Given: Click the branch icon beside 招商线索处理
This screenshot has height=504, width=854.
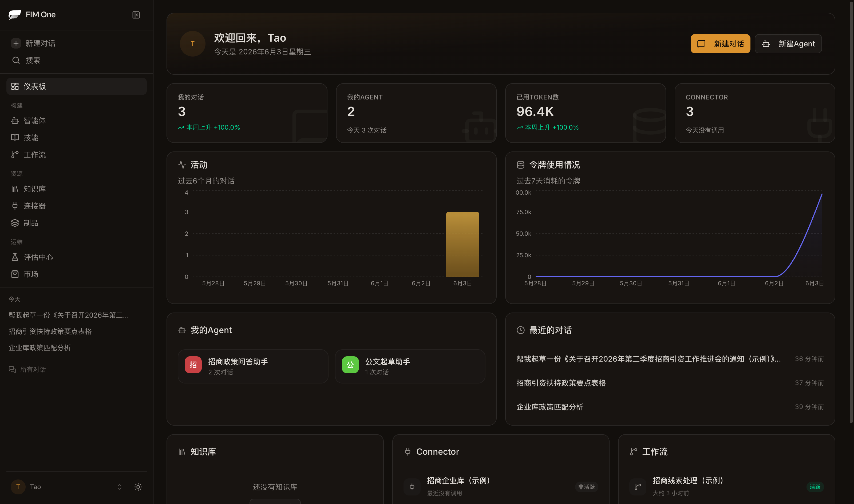Looking at the screenshot, I should 638,487.
